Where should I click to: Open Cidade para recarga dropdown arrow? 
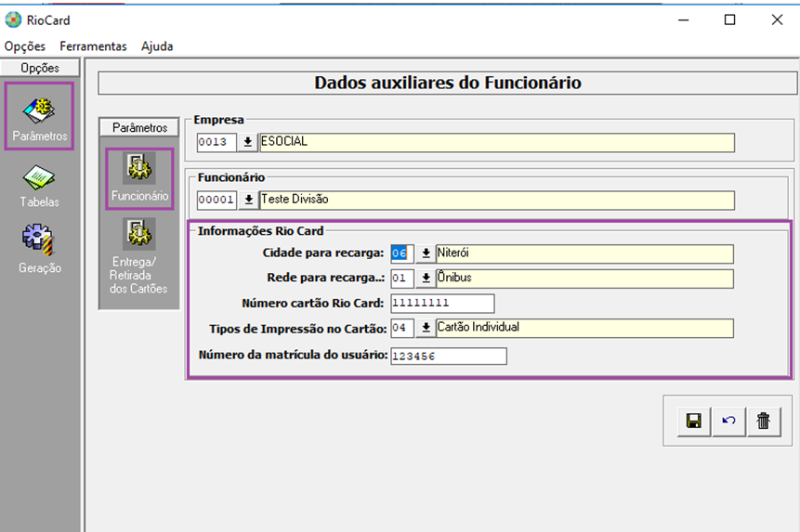(425, 253)
